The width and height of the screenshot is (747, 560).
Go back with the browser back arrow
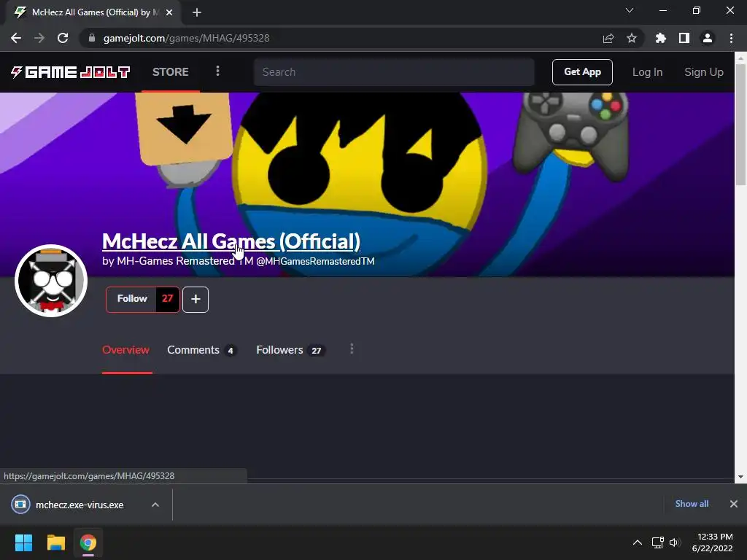[x=16, y=38]
